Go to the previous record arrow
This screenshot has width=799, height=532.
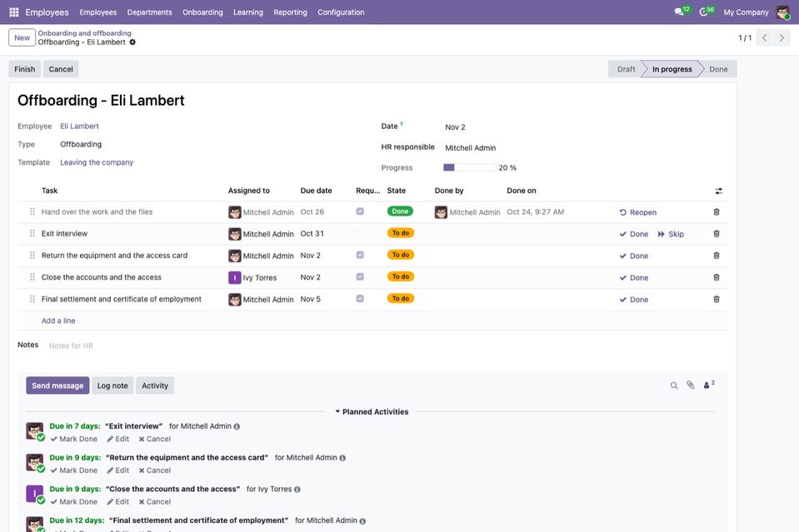point(764,37)
